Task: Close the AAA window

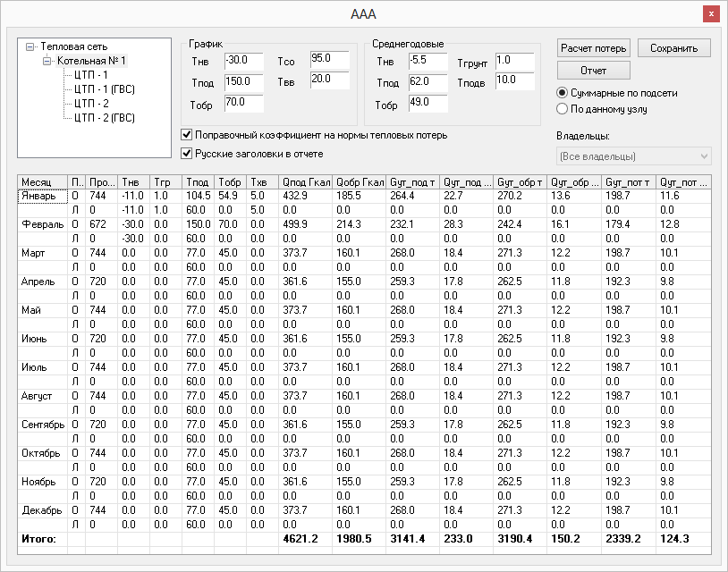Action: tap(710, 14)
